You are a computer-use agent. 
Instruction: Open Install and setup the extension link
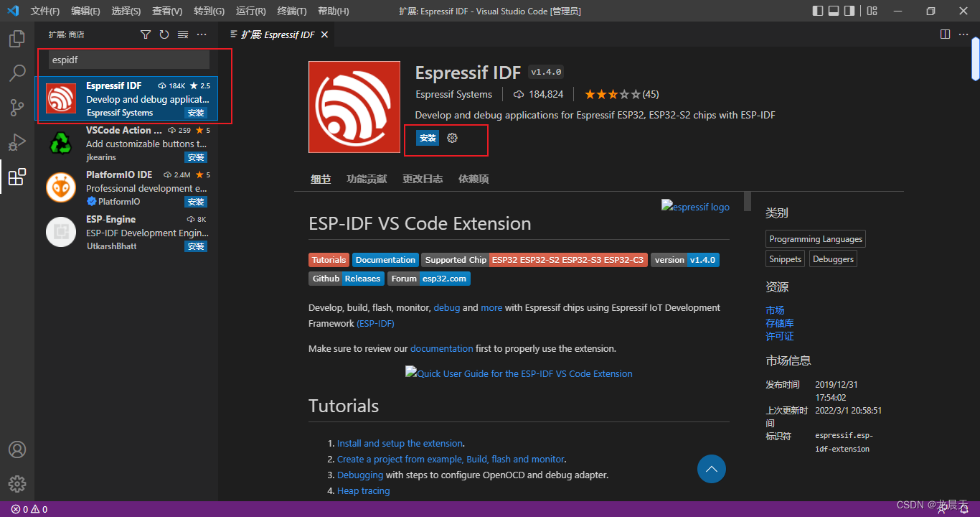pos(400,443)
